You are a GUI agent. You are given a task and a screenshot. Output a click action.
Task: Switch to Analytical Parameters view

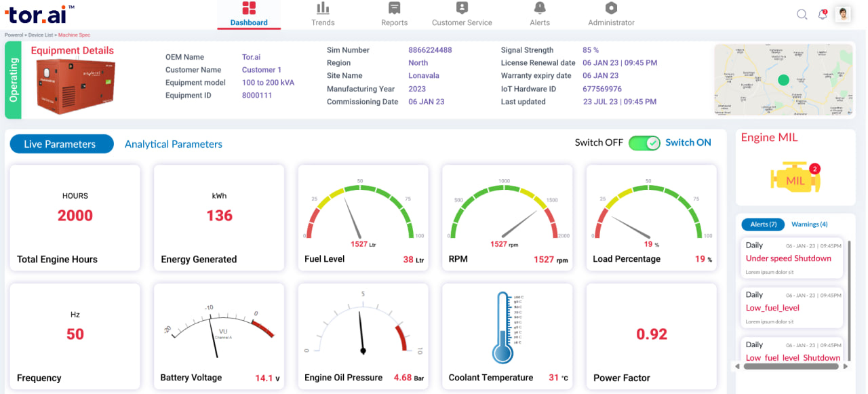(x=174, y=144)
